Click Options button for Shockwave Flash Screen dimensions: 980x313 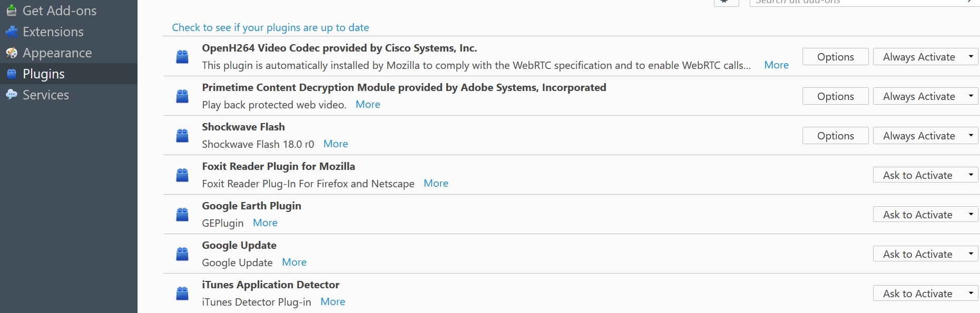pyautogui.click(x=835, y=136)
